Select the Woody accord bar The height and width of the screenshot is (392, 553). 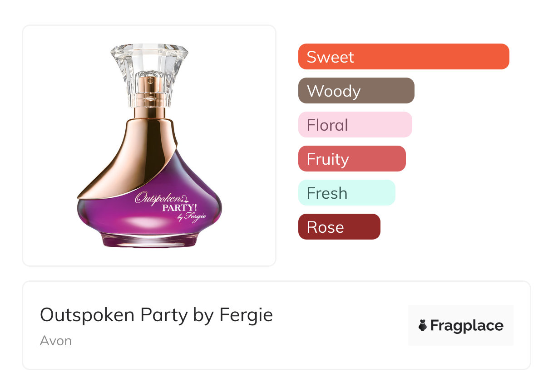pos(356,91)
